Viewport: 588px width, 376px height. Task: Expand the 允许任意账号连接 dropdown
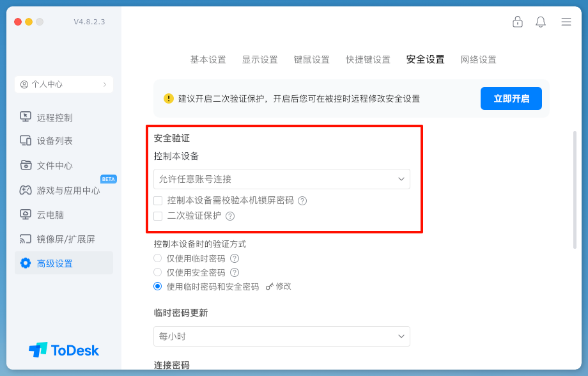click(x=282, y=179)
